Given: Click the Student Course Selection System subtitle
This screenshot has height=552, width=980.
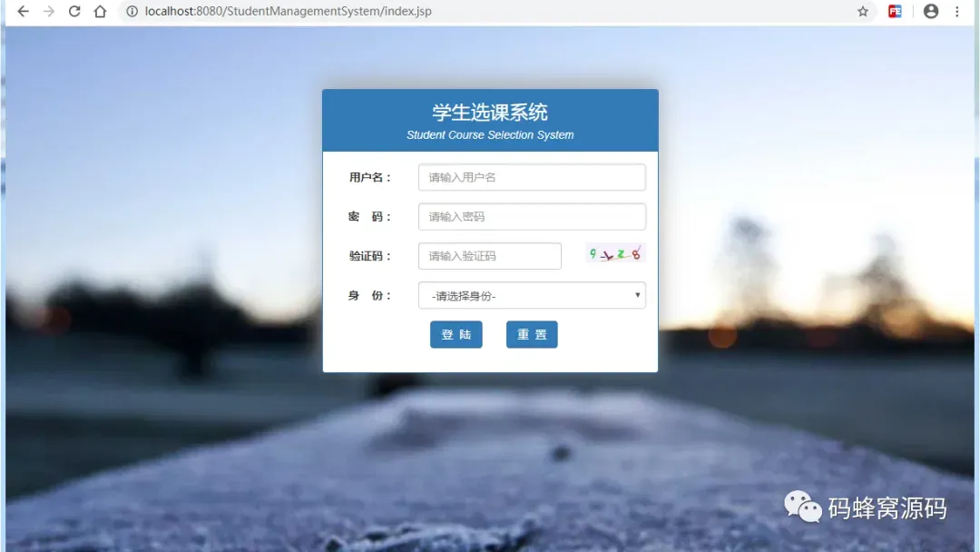Looking at the screenshot, I should [x=490, y=135].
